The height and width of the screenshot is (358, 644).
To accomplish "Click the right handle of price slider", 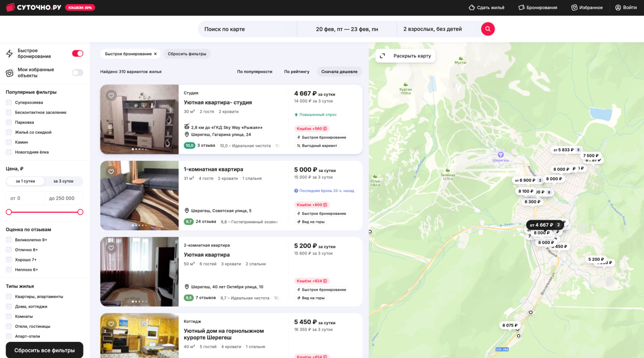I will [x=80, y=212].
